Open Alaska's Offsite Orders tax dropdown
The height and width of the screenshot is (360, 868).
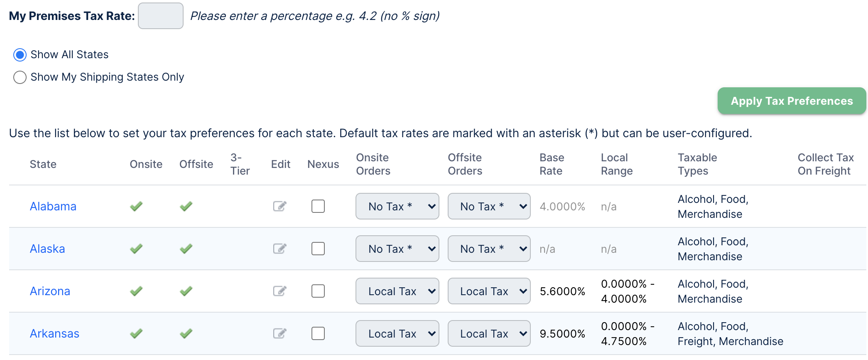click(489, 249)
